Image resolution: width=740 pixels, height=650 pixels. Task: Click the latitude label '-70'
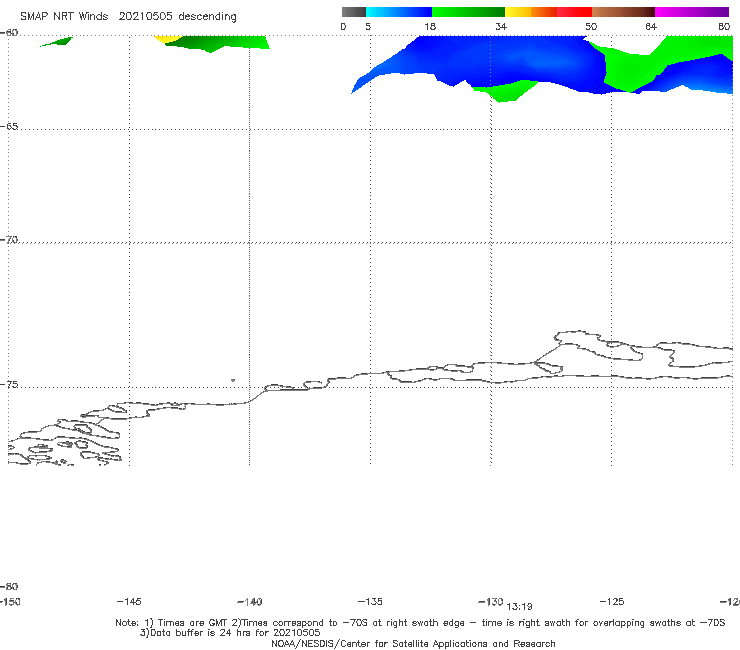point(9,240)
